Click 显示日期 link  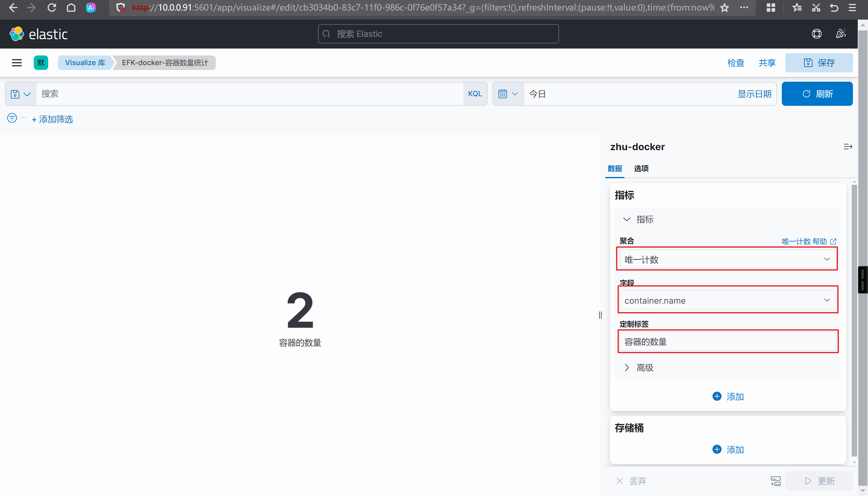[x=754, y=94]
